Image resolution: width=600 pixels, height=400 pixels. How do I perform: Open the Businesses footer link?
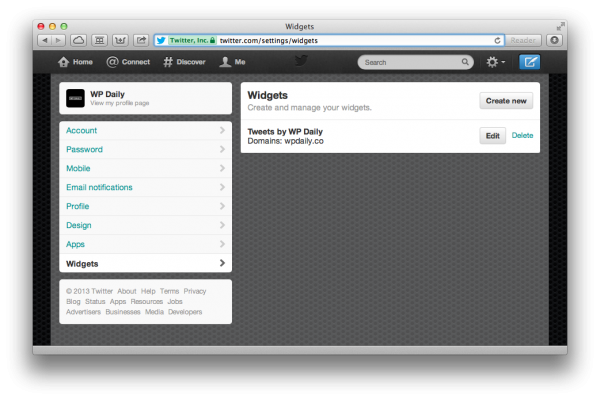pyautogui.click(x=123, y=312)
